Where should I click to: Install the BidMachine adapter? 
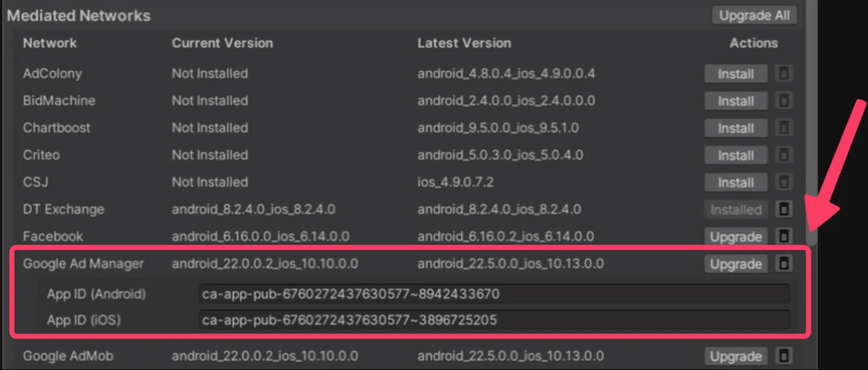point(736,101)
